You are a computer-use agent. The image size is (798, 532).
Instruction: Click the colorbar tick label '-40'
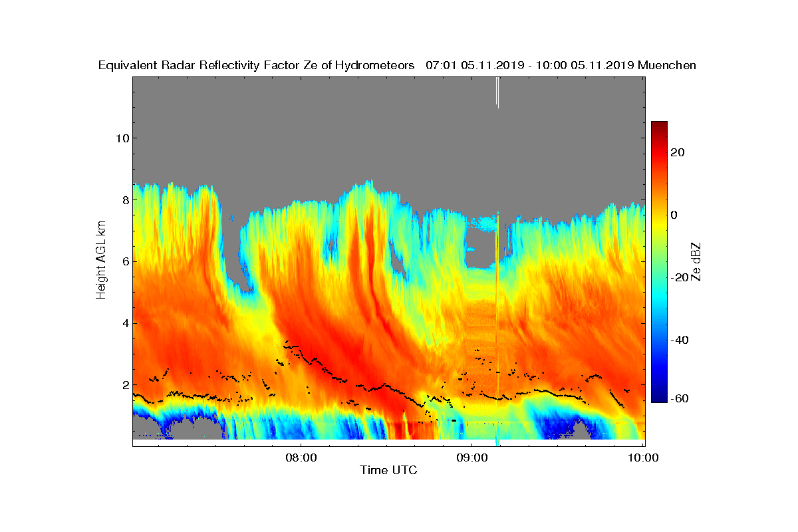(680, 340)
